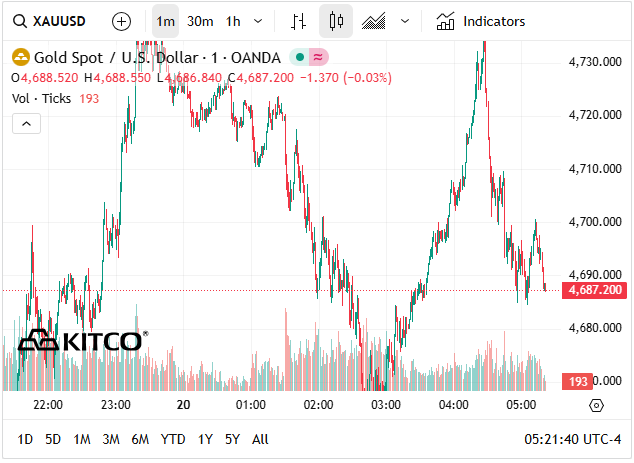Select the 30m timeframe
634x463 pixels.
coord(200,21)
